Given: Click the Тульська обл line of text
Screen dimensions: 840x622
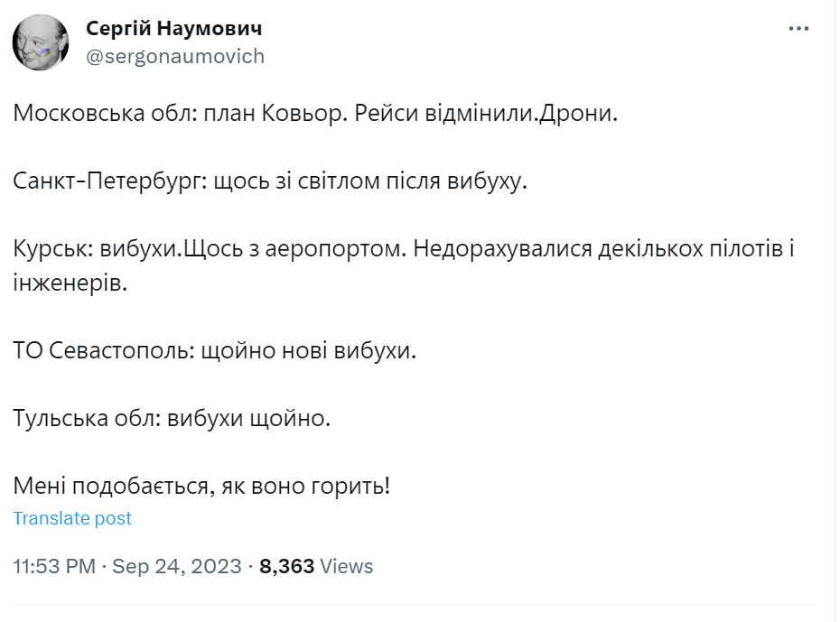Looking at the screenshot, I should (173, 418).
